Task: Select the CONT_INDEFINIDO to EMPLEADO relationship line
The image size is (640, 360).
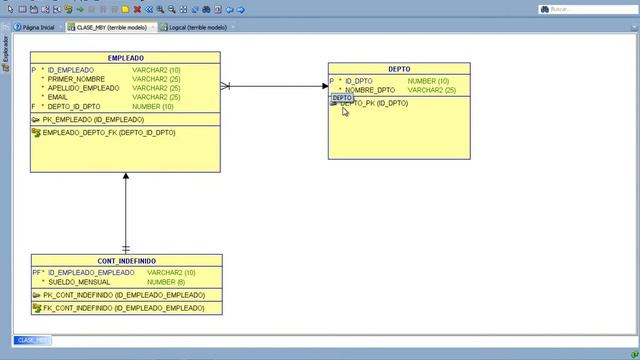Action: point(126,212)
